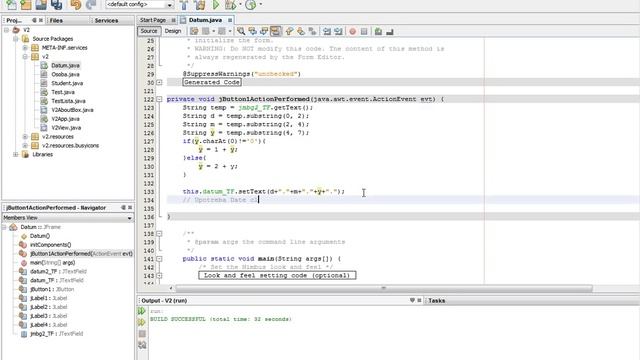The width and height of the screenshot is (640, 360).
Task: Open the Profile Project dropdown arrow
Action: [x=261, y=4]
